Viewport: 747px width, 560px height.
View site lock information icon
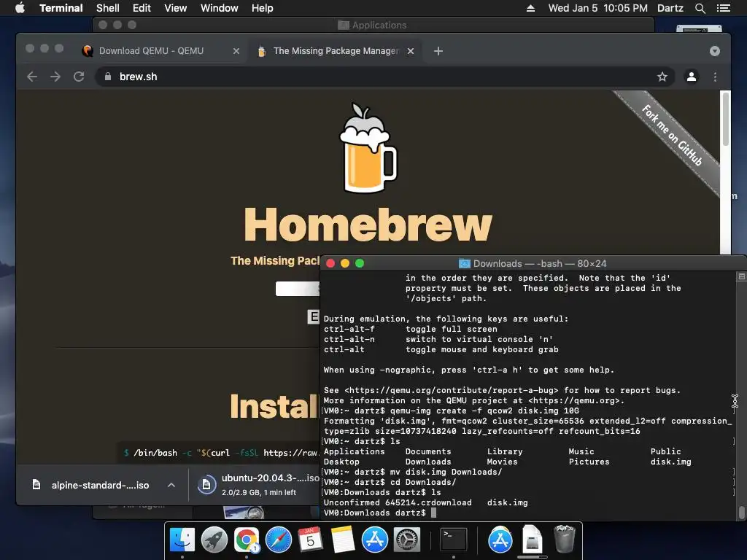click(108, 77)
